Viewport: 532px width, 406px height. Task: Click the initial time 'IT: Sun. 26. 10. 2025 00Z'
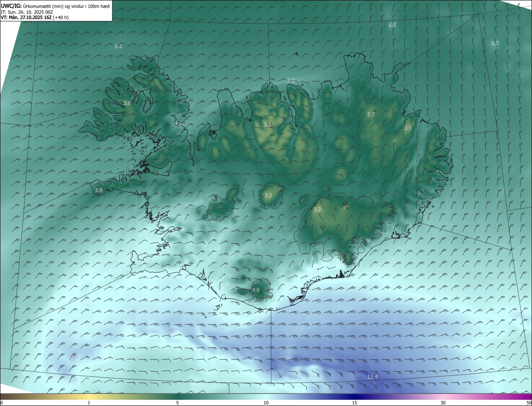point(27,12)
